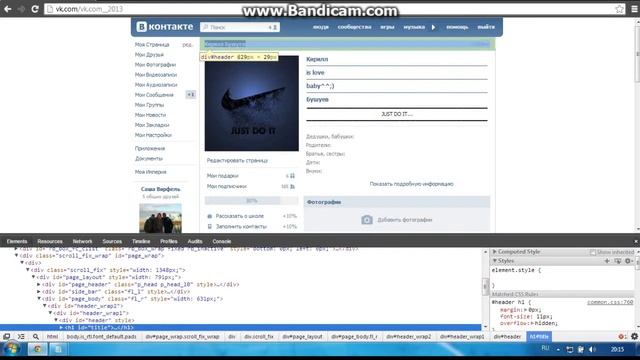
Task: Select div#page_layout breadcrumb
Action: tap(302, 337)
